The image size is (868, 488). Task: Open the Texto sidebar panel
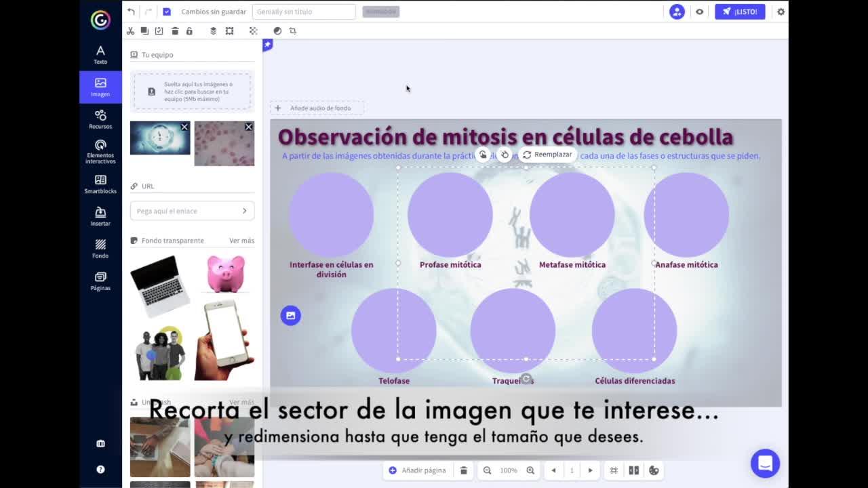(100, 55)
